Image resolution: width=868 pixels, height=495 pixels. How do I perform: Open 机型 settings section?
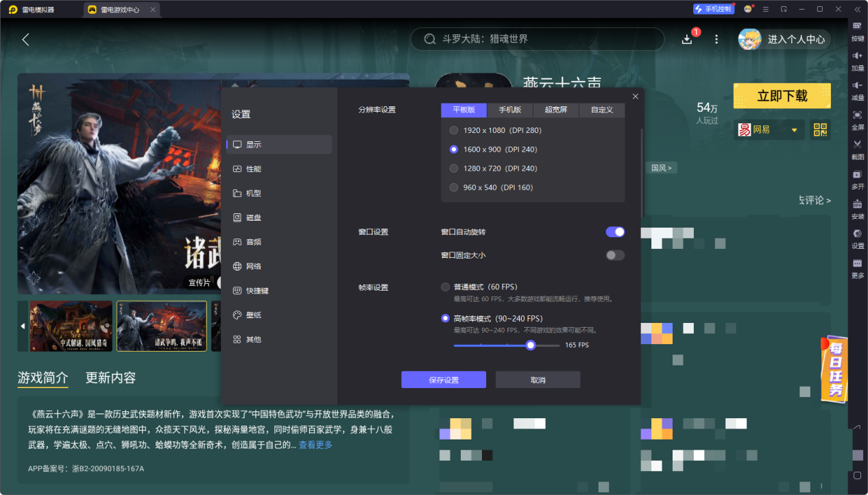[x=279, y=193]
